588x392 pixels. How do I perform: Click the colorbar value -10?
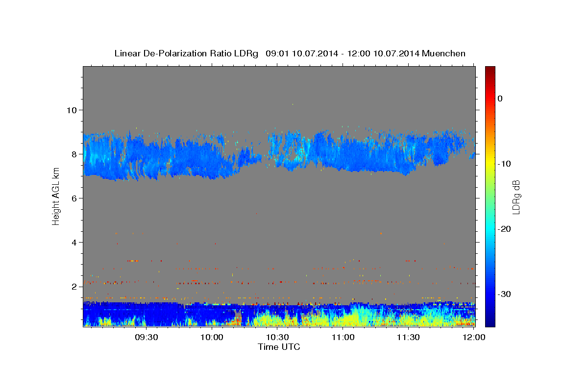pos(505,164)
